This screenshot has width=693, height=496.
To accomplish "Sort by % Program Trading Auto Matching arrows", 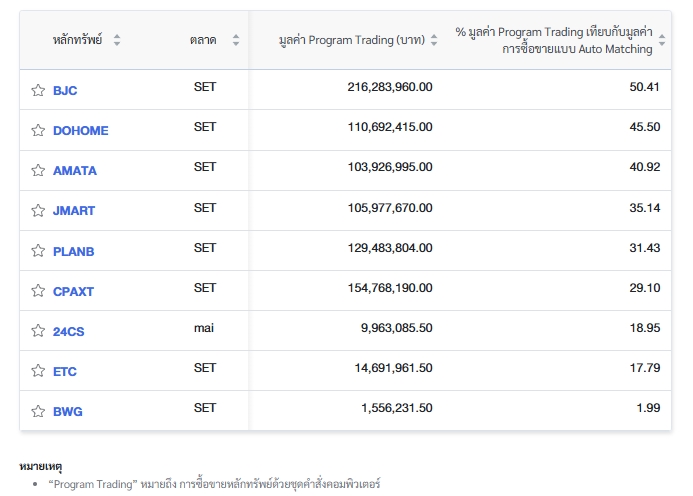I will (x=662, y=40).
